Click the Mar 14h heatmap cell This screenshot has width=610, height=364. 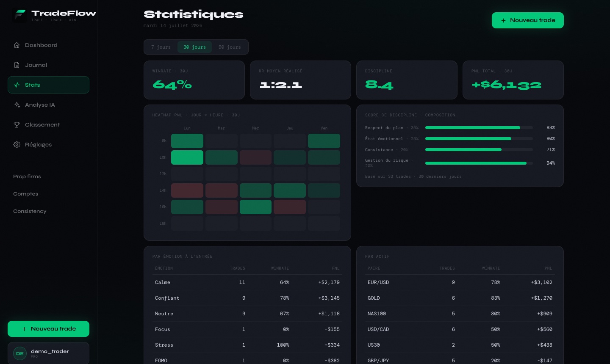pyautogui.click(x=222, y=190)
